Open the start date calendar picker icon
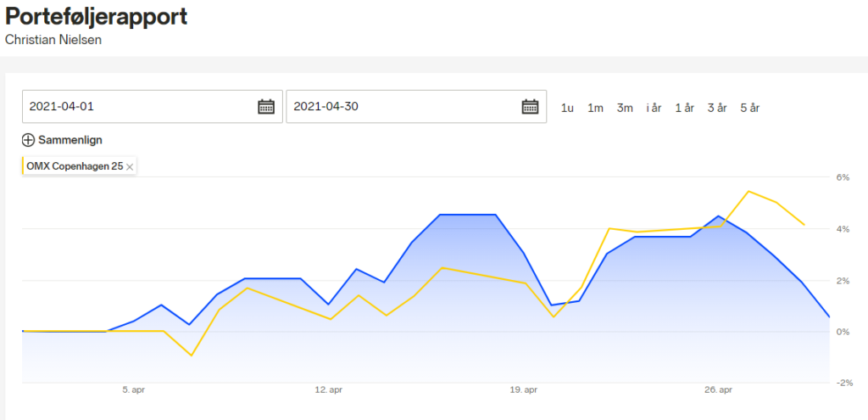 pos(266,106)
